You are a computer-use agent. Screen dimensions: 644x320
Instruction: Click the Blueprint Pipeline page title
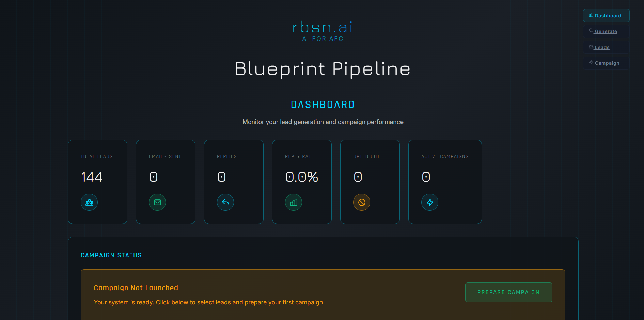[x=322, y=69]
